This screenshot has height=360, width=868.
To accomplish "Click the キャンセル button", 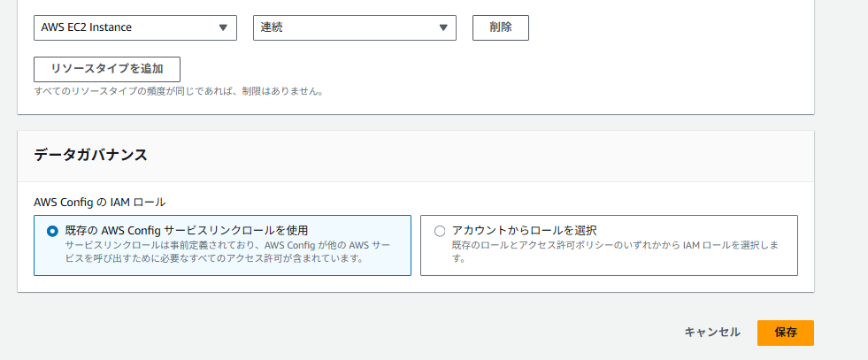I will pos(712,333).
